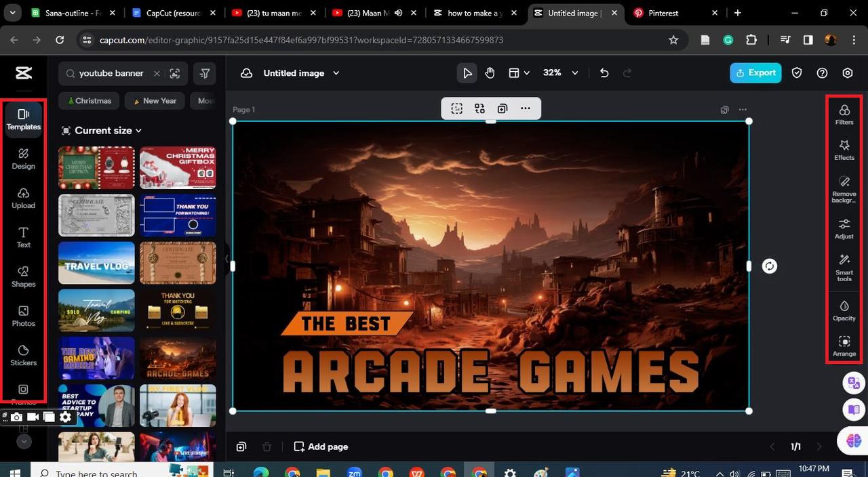
Task: Click the duplicate page icon at bottom
Action: (241, 447)
